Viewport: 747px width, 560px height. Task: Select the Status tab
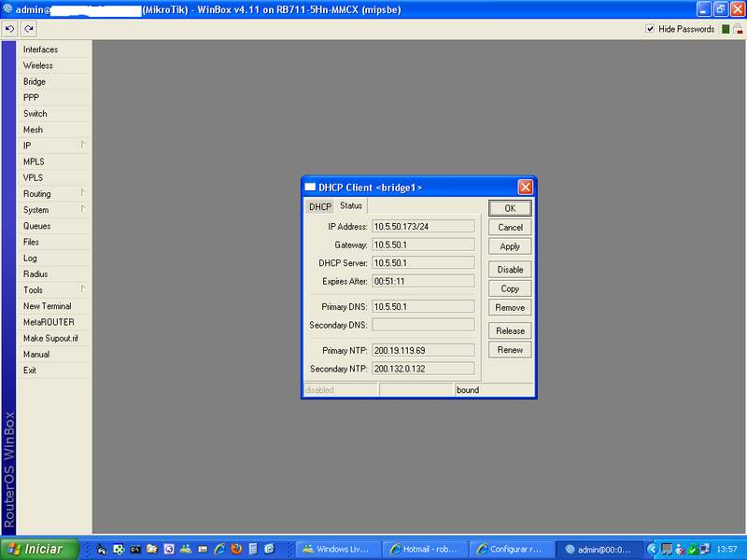pyautogui.click(x=351, y=205)
